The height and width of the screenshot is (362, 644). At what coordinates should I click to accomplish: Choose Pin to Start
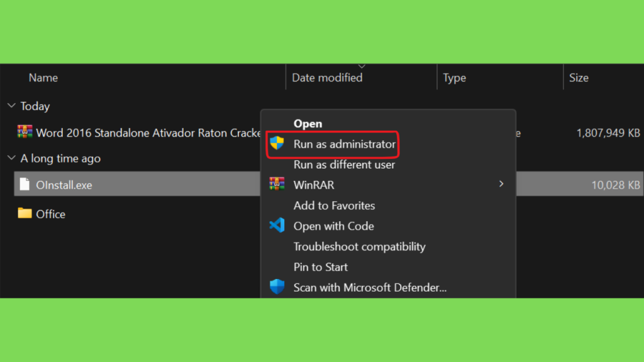click(x=320, y=267)
